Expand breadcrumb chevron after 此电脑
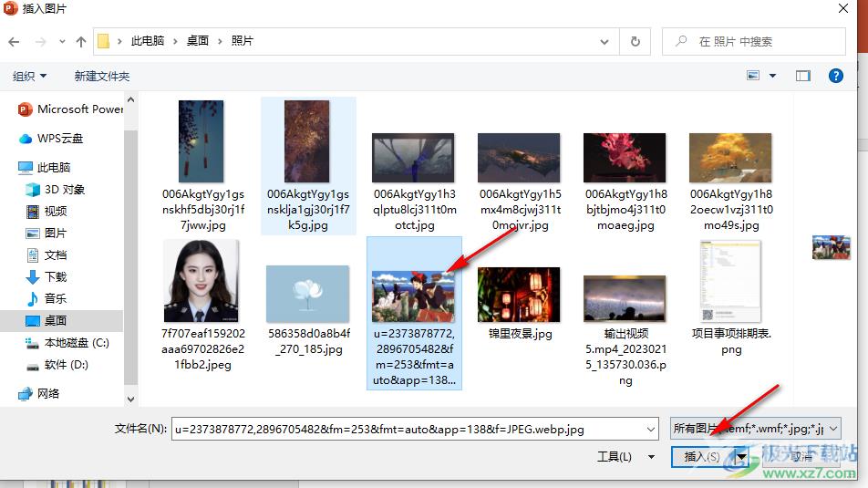 (x=175, y=42)
